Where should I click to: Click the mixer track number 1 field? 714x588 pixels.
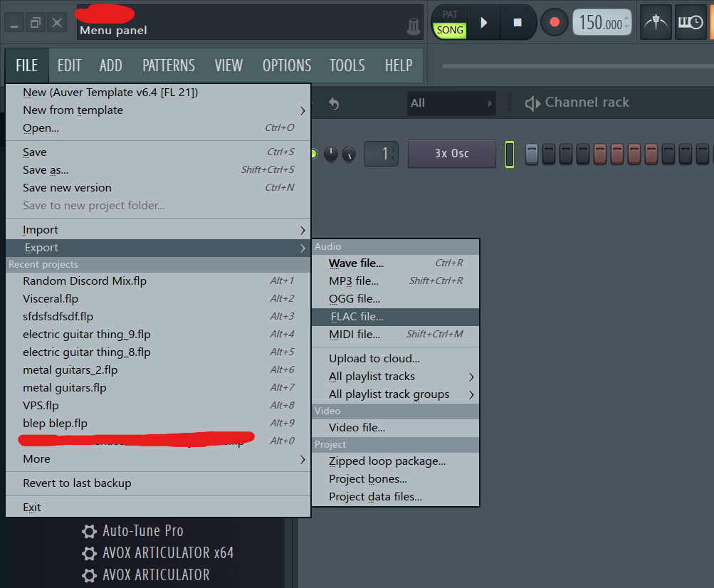click(382, 154)
